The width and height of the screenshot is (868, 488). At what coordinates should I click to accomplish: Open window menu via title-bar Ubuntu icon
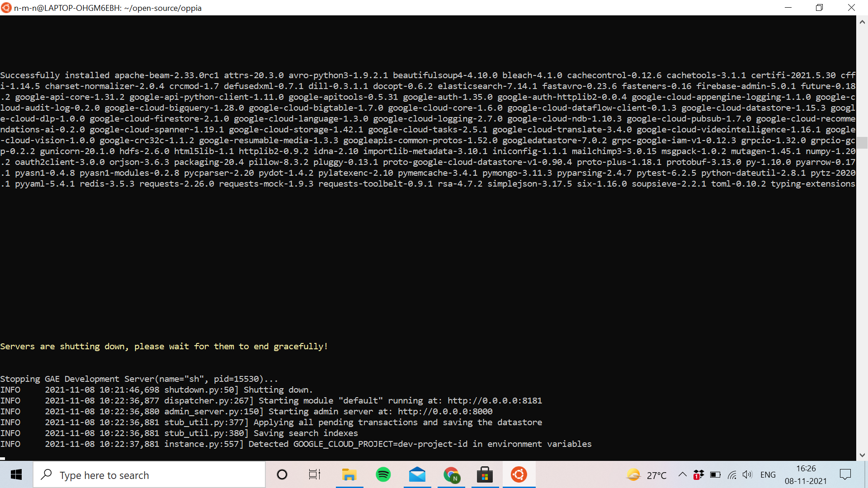point(6,8)
